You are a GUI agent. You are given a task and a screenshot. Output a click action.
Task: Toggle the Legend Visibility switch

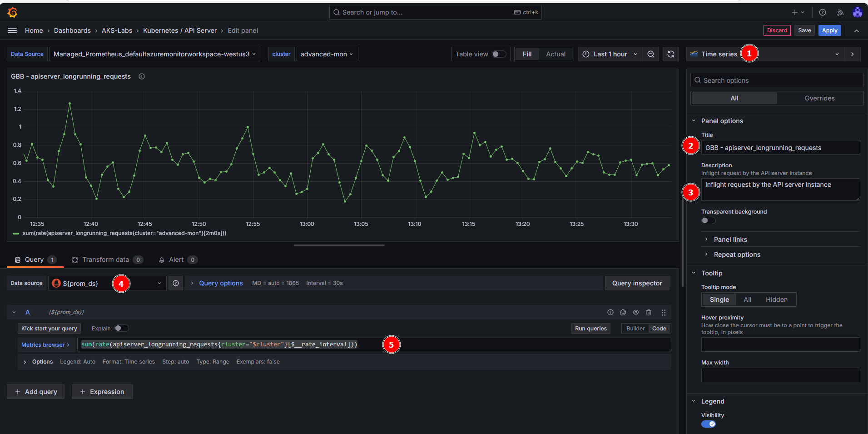tap(708, 424)
